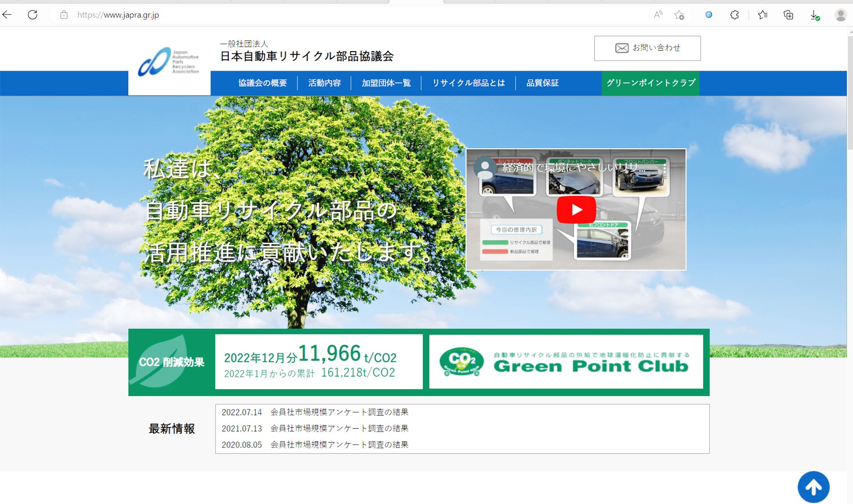Reload the page with refresh icon
The width and height of the screenshot is (853, 504).
(33, 15)
